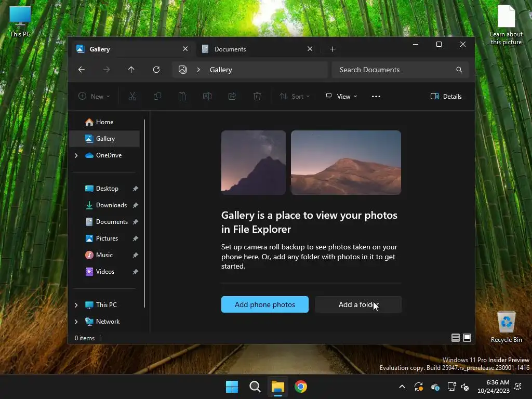
Task: Open Videos quick access folder
Action: click(105, 272)
